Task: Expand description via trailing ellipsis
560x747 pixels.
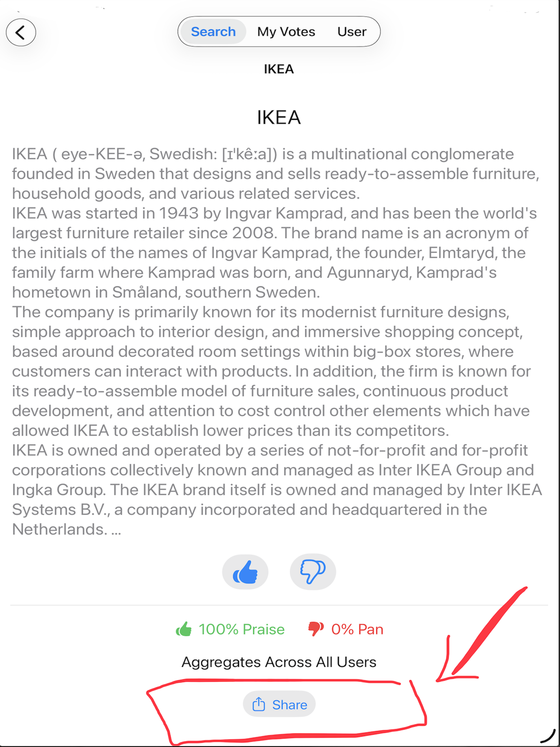Action: tap(116, 530)
